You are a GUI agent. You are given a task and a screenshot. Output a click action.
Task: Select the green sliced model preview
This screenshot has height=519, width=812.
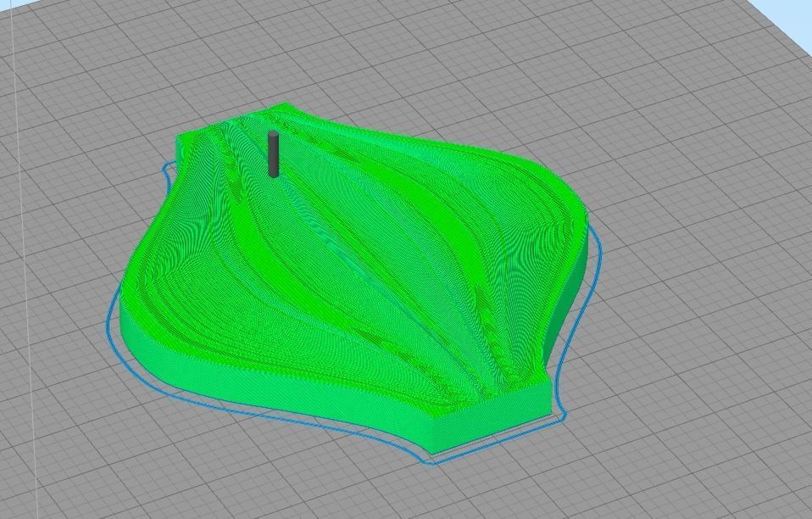point(354,279)
